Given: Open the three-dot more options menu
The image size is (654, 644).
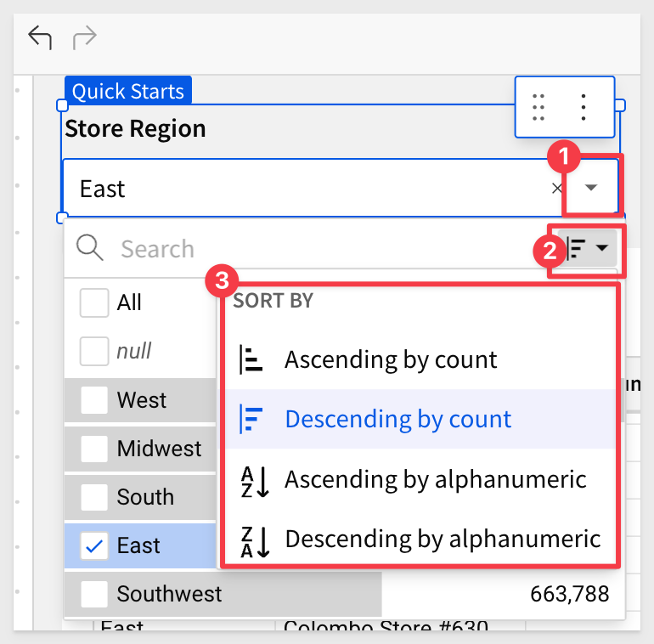Looking at the screenshot, I should (584, 107).
